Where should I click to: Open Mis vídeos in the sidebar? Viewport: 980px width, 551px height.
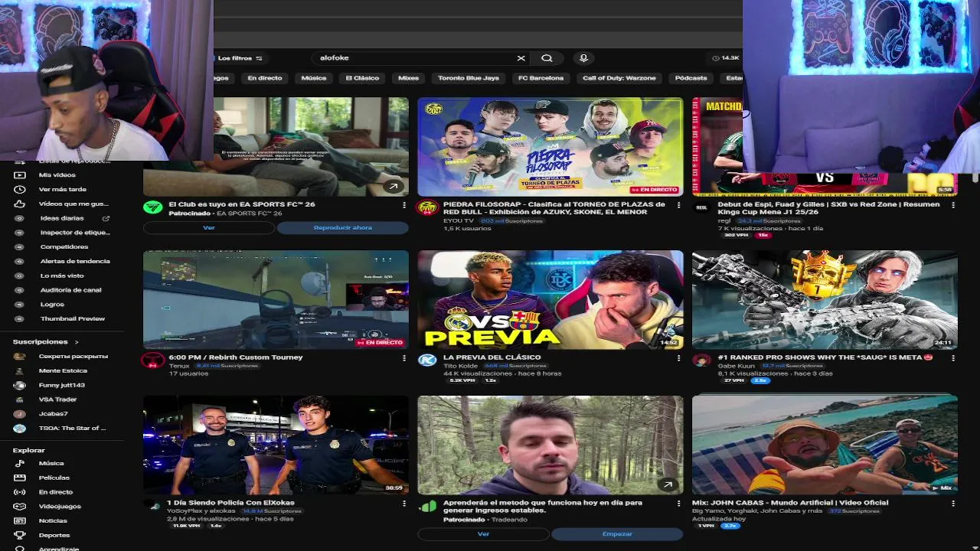pyautogui.click(x=57, y=174)
